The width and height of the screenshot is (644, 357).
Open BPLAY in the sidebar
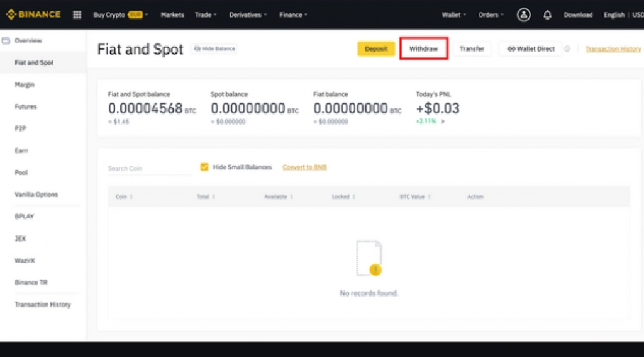pyautogui.click(x=25, y=217)
